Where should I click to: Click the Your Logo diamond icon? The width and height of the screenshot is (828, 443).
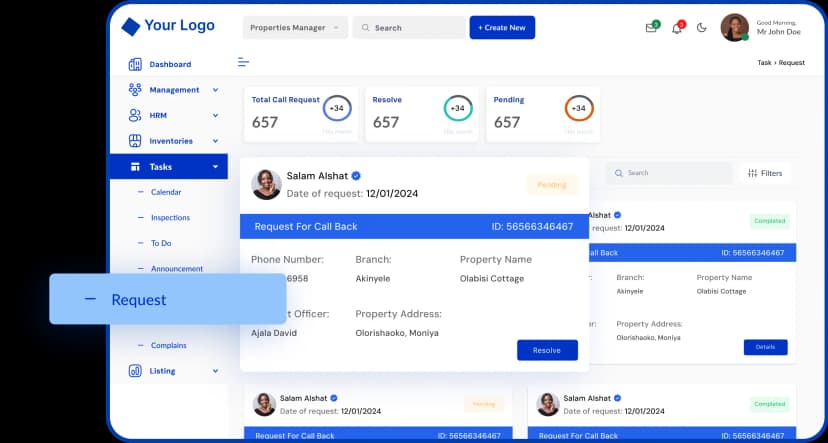point(130,26)
